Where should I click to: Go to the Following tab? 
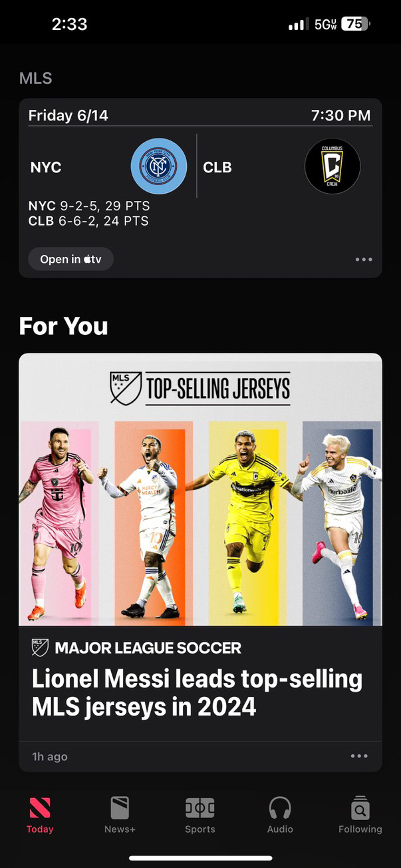coord(360,815)
